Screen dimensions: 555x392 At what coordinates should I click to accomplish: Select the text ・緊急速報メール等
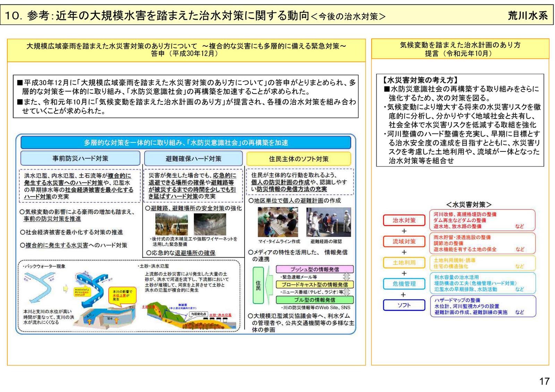tap(298, 277)
